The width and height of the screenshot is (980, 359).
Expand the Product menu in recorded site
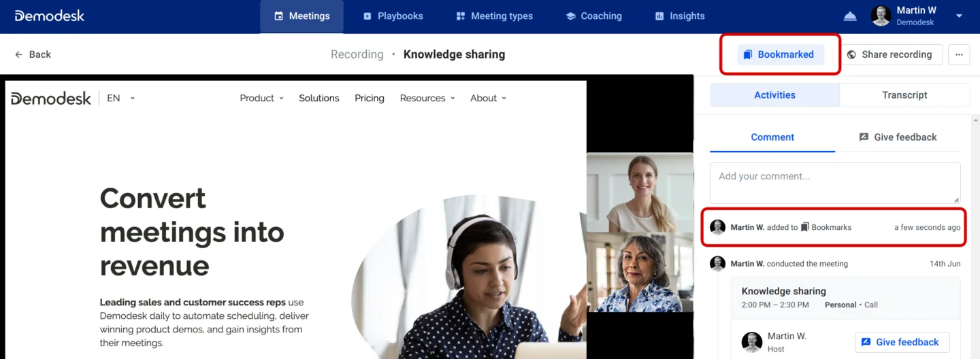(x=262, y=98)
